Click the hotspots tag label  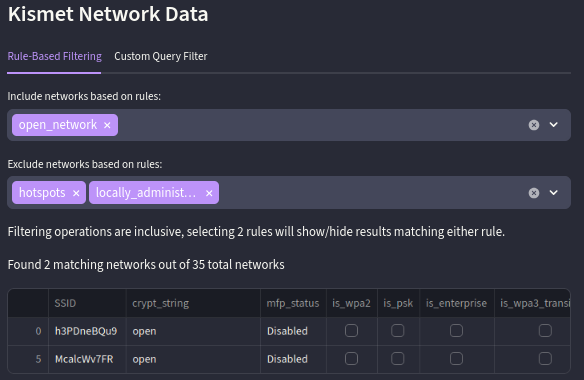(42, 193)
